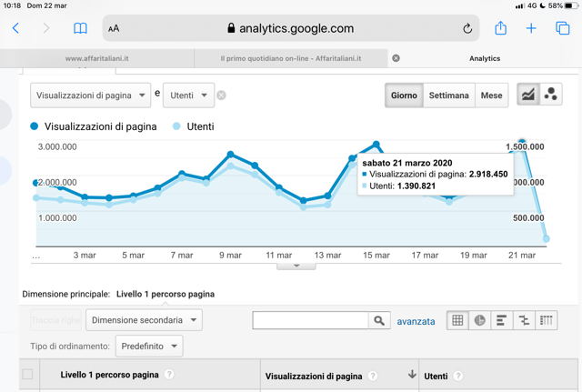
Task: Click the 13 mar dark blue data point
Action: click(327, 196)
